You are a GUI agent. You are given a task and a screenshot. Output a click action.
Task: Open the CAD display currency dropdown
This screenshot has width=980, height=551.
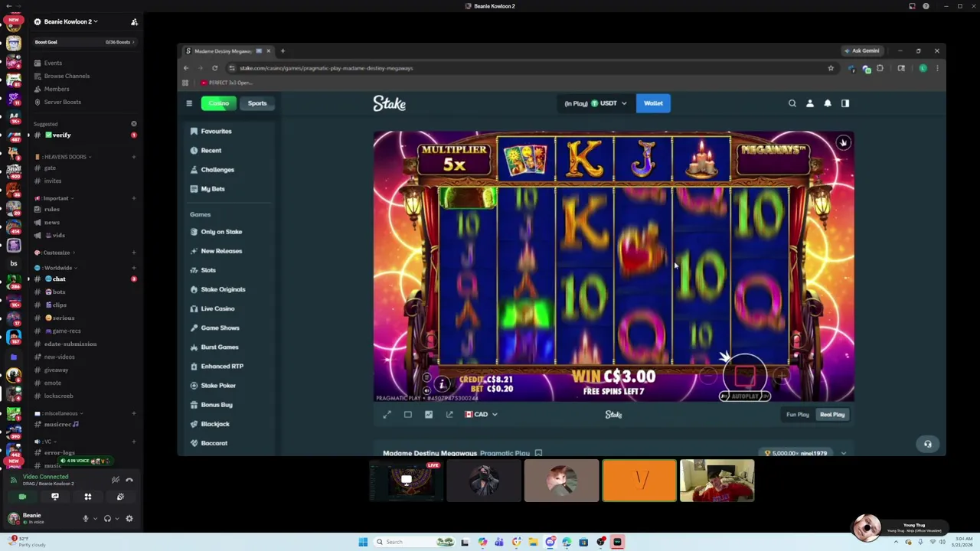point(482,415)
